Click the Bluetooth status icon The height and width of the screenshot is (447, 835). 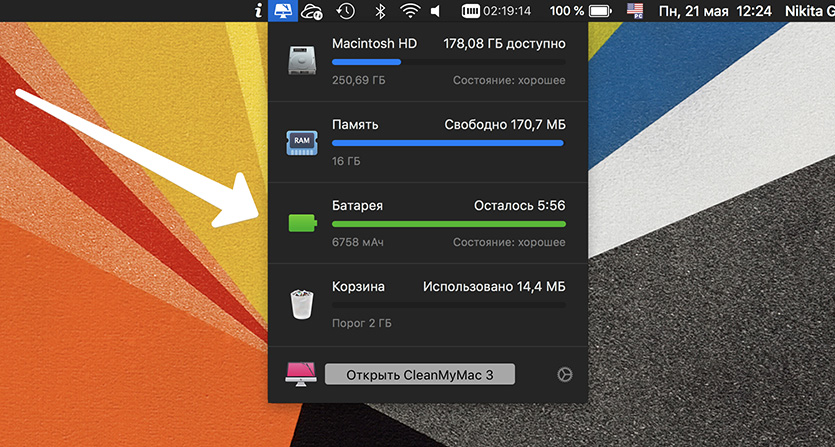coord(379,11)
